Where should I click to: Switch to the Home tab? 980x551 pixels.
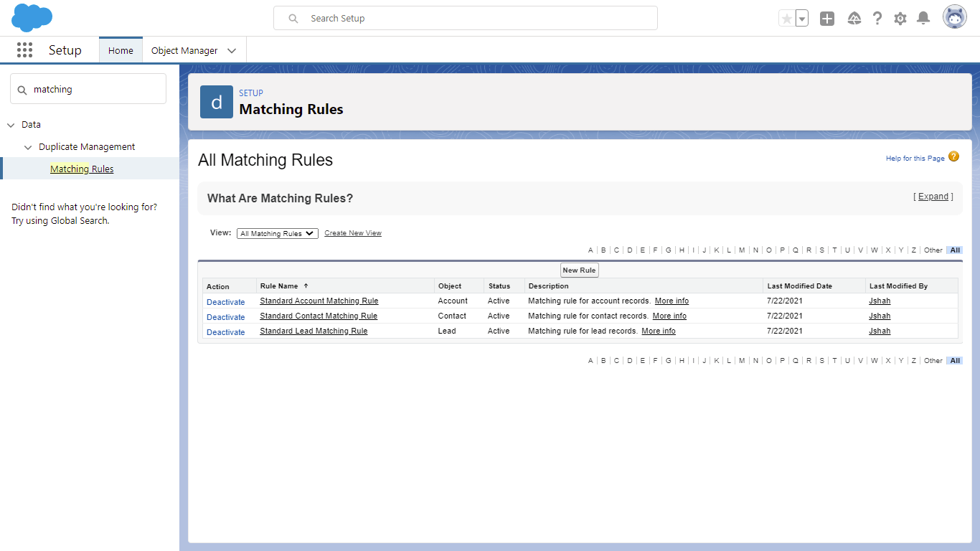[121, 50]
